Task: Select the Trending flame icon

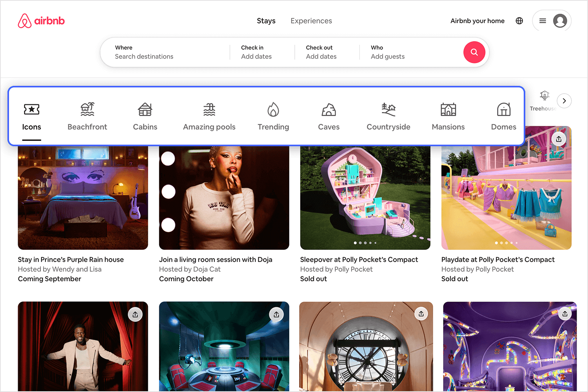Action: (x=273, y=109)
